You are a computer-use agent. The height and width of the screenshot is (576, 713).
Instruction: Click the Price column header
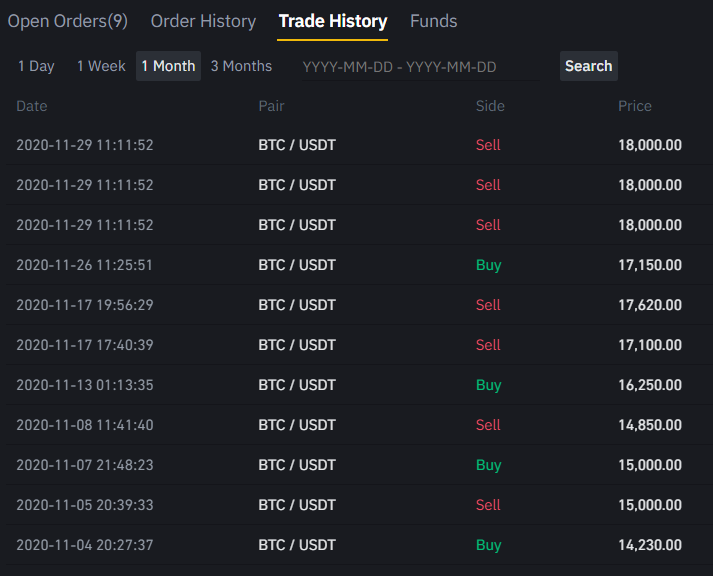tap(635, 106)
